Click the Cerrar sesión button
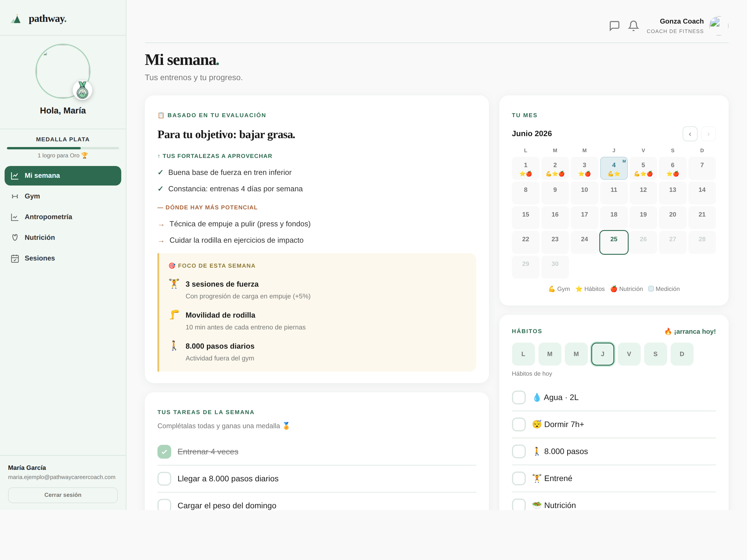Viewport: 747px width, 560px height. coord(63,495)
